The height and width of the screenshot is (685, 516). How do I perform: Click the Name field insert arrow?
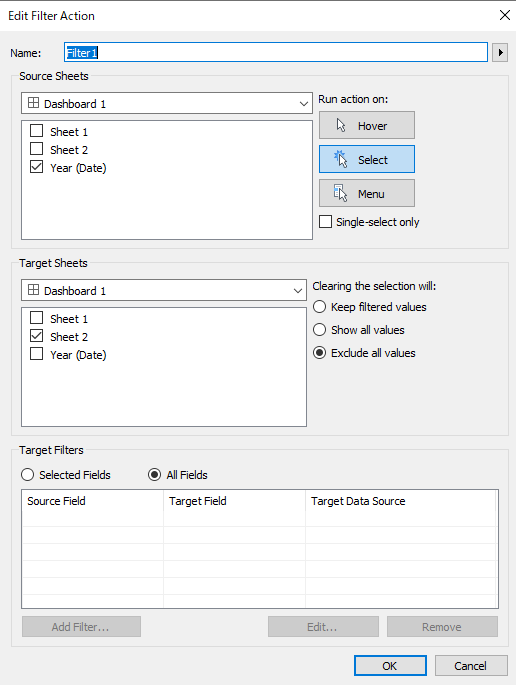point(500,53)
